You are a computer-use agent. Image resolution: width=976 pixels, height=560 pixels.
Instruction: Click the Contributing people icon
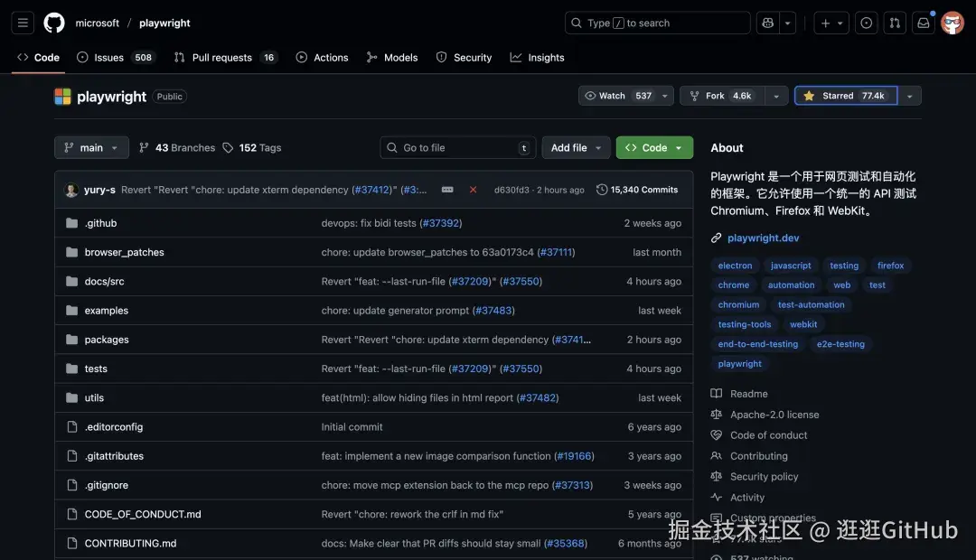click(717, 455)
